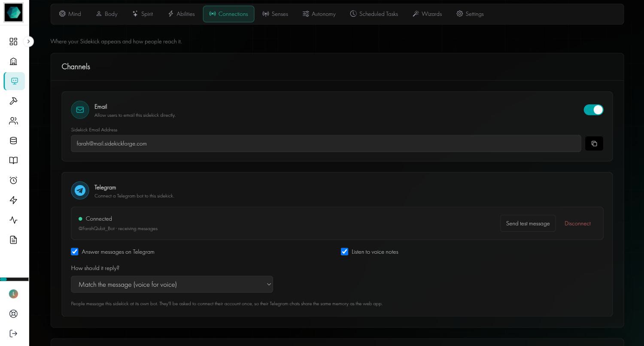
Task: Click the logout icon in sidebar
Action: (x=13, y=334)
